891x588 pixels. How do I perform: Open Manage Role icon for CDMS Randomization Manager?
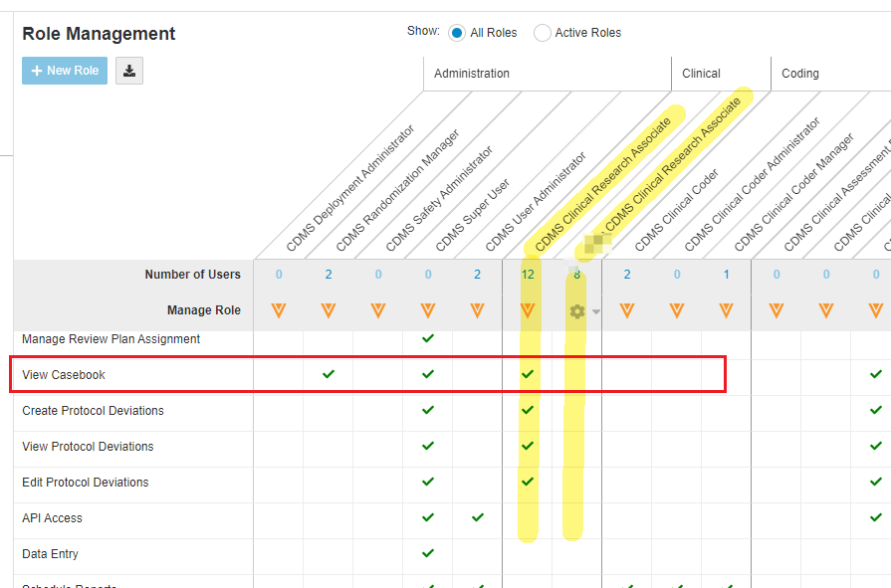pyautogui.click(x=329, y=310)
